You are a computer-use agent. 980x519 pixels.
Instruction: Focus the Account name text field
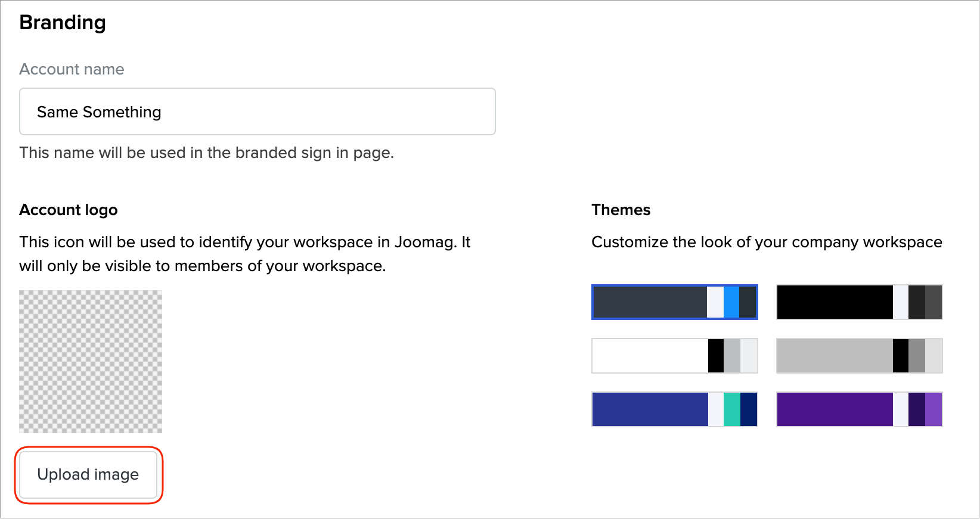coord(258,112)
